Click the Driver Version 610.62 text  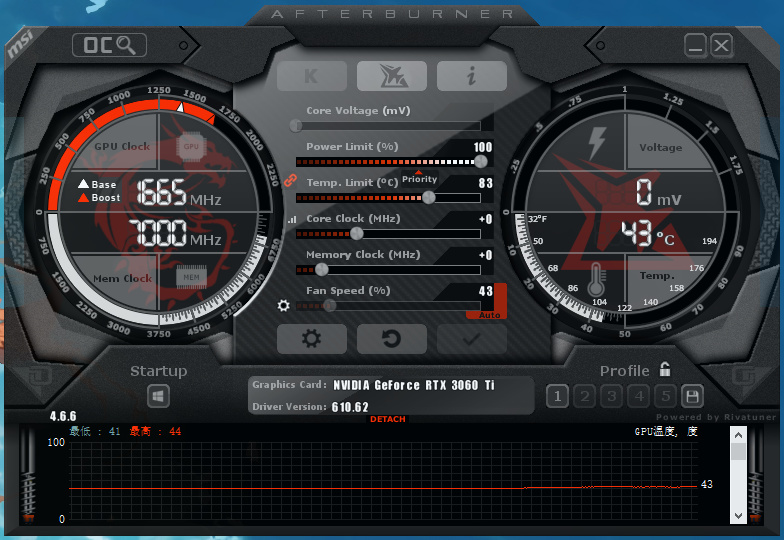coord(350,407)
